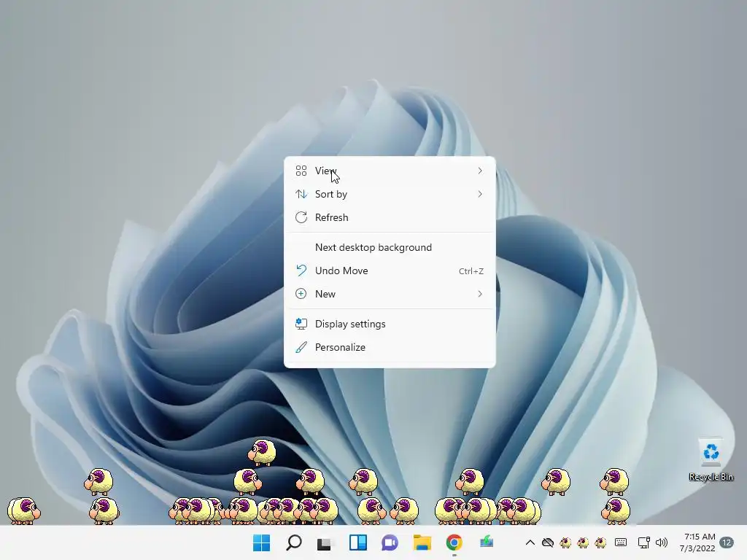747x560 pixels.
Task: Choose Undo Move in context menu
Action: coord(390,271)
